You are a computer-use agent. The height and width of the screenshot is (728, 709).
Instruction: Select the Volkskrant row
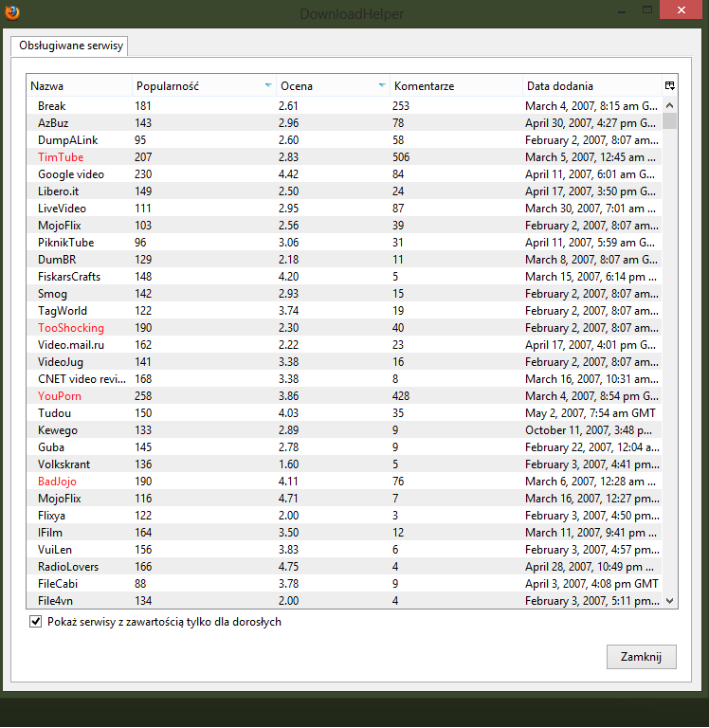344,464
